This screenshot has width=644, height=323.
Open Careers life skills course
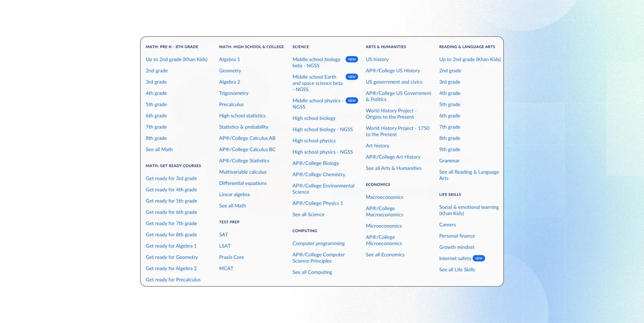[447, 225]
